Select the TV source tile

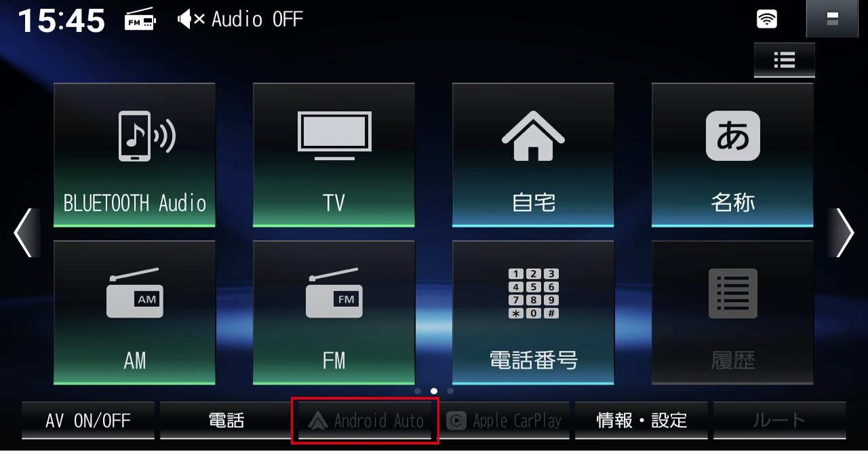(x=334, y=155)
